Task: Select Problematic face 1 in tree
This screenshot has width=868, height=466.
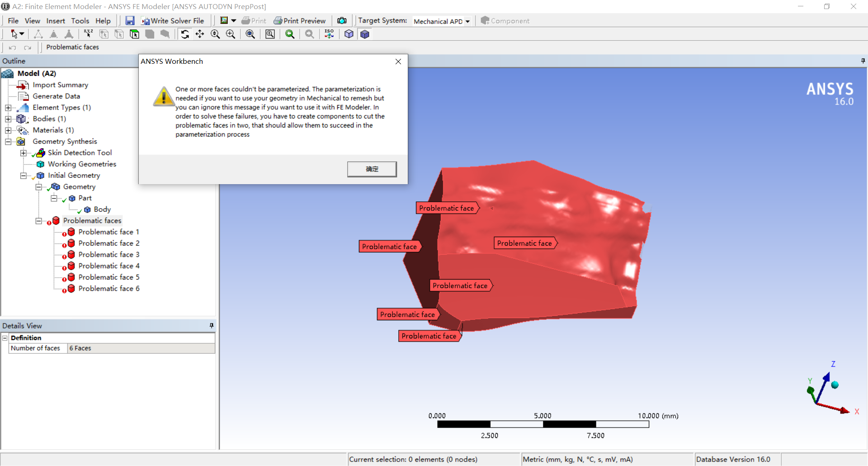Action: coord(108,232)
